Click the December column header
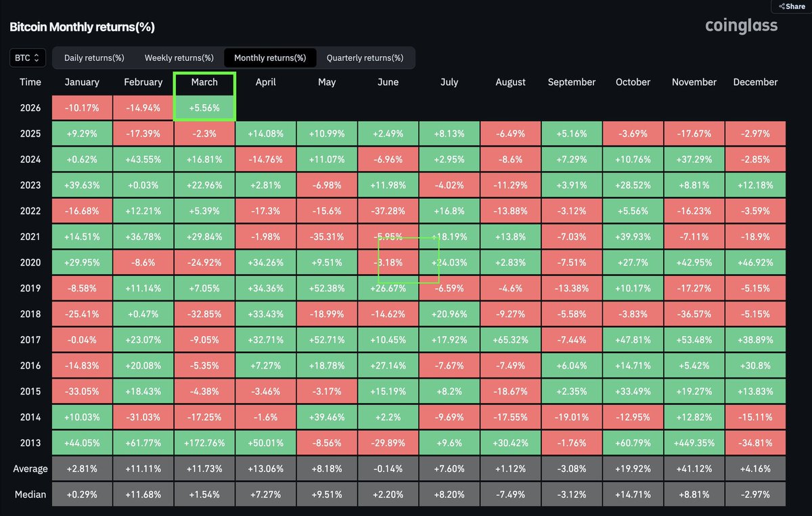Screen dimensions: 812x516 tap(755, 82)
